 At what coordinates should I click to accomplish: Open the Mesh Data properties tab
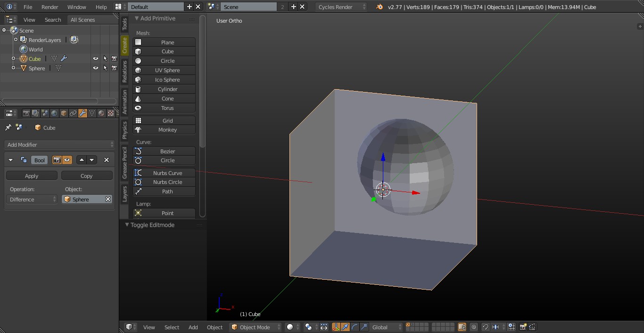point(92,113)
